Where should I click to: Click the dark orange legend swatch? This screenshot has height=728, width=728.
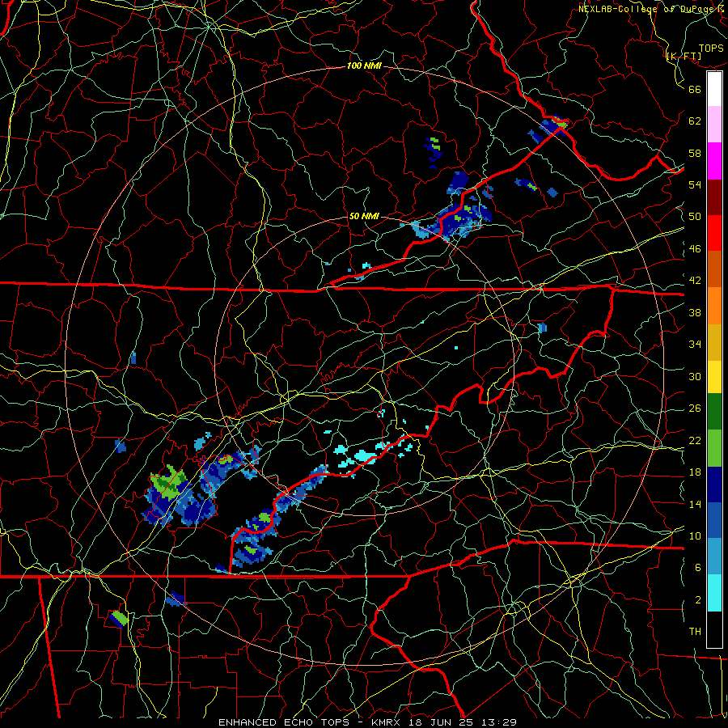[x=714, y=269]
